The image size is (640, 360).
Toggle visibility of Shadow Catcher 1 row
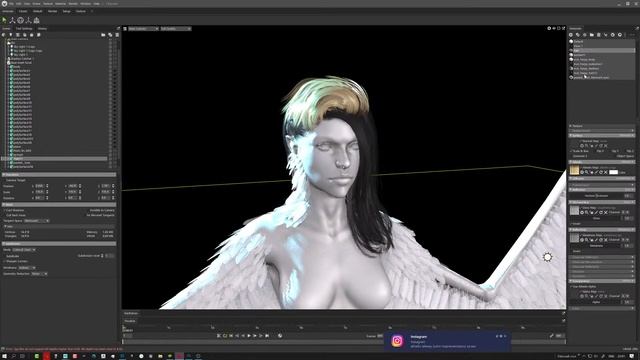tap(110, 59)
